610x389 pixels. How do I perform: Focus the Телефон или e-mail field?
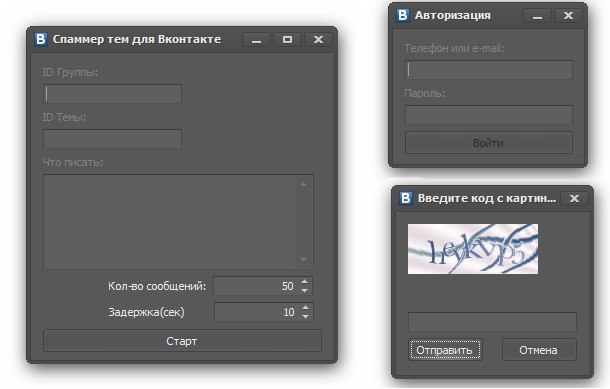click(x=489, y=70)
